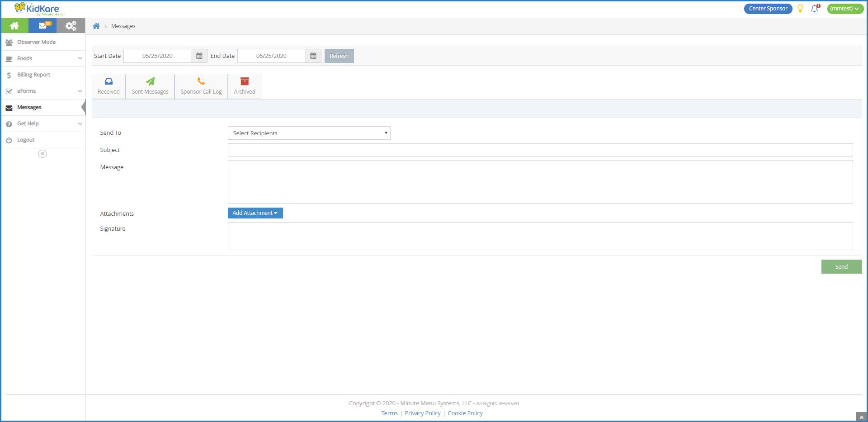Click the KidKare logo
The image size is (868, 422).
click(x=39, y=9)
